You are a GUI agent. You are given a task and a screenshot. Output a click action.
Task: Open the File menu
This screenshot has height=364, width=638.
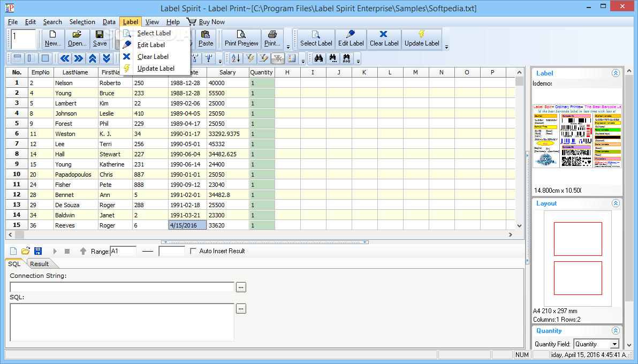click(x=13, y=22)
